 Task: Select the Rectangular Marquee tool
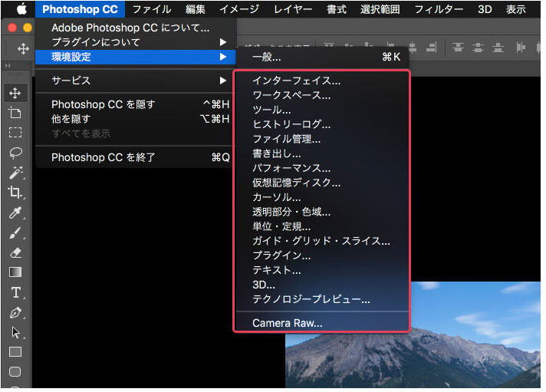pyautogui.click(x=15, y=133)
